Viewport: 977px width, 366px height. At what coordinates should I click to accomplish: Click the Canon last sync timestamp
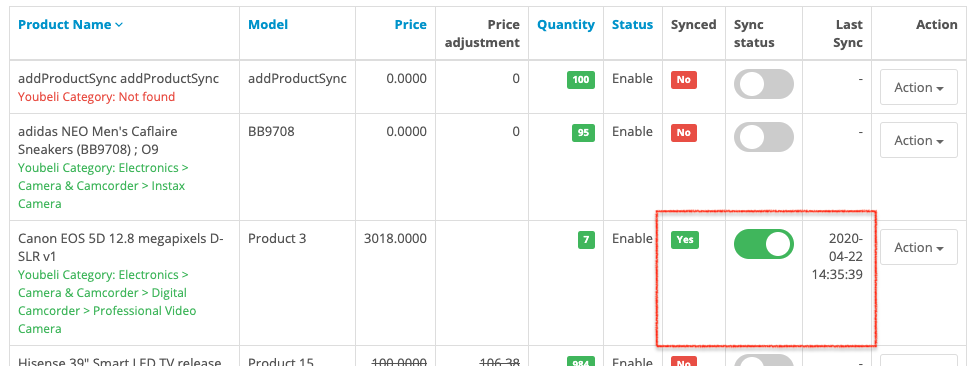pyautogui.click(x=837, y=256)
